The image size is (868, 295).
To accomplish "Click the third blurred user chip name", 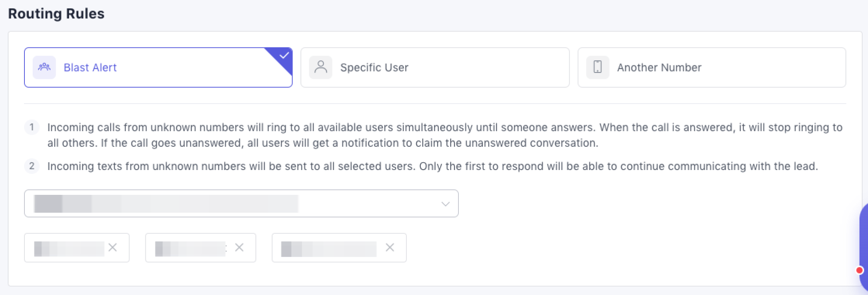I will coord(329,249).
